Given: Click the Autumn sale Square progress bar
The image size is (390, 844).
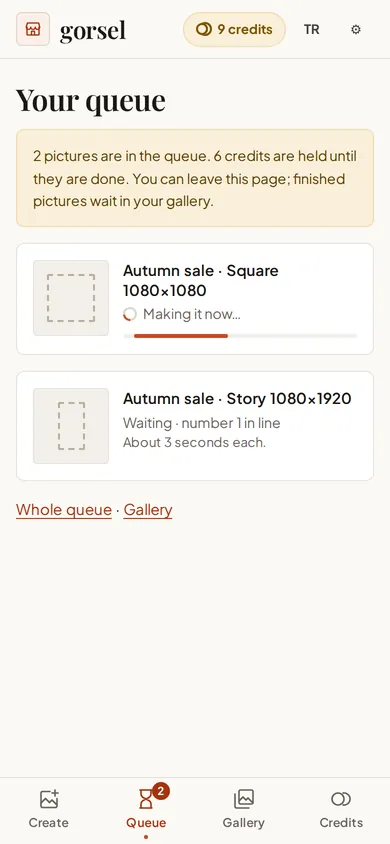Looking at the screenshot, I should coord(240,336).
